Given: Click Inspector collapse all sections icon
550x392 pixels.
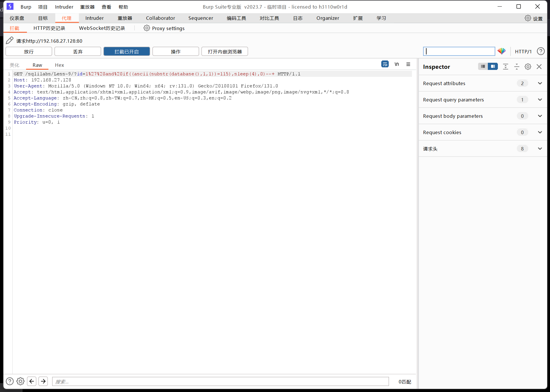Looking at the screenshot, I should click(x=517, y=66).
